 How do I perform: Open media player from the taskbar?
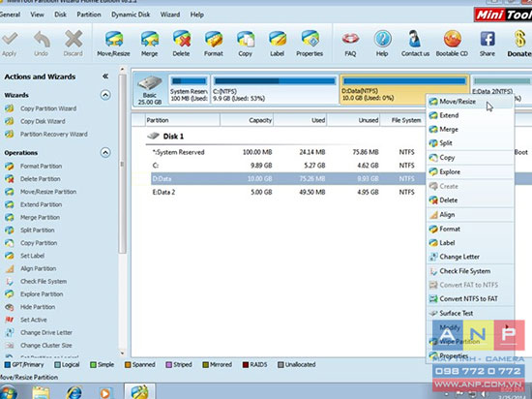105,393
